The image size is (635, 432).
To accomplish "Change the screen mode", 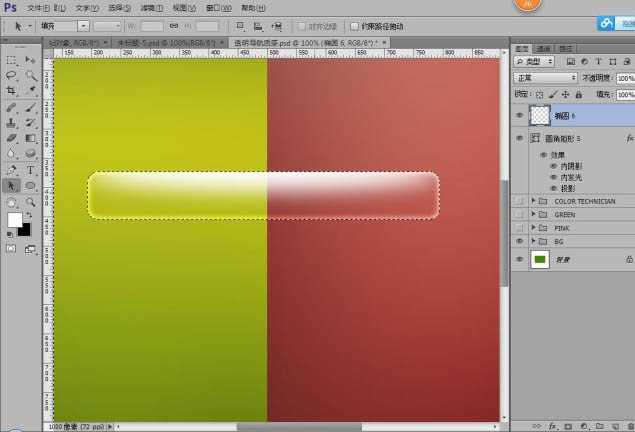I will 30,249.
